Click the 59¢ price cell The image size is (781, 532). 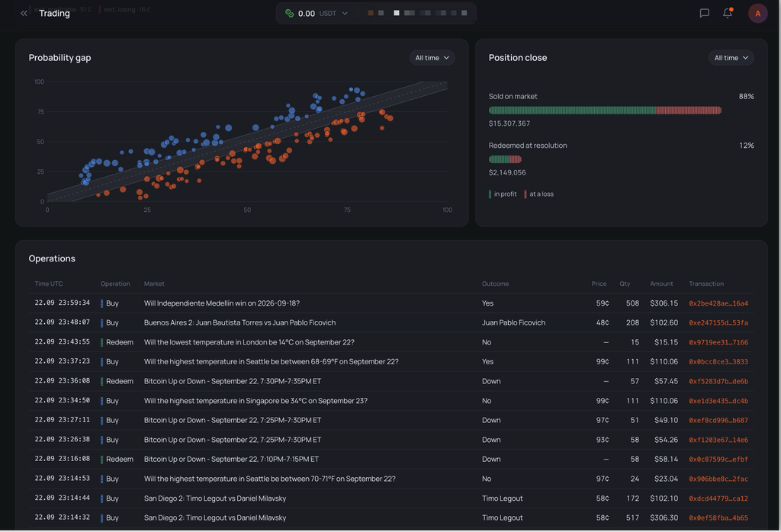(x=603, y=303)
